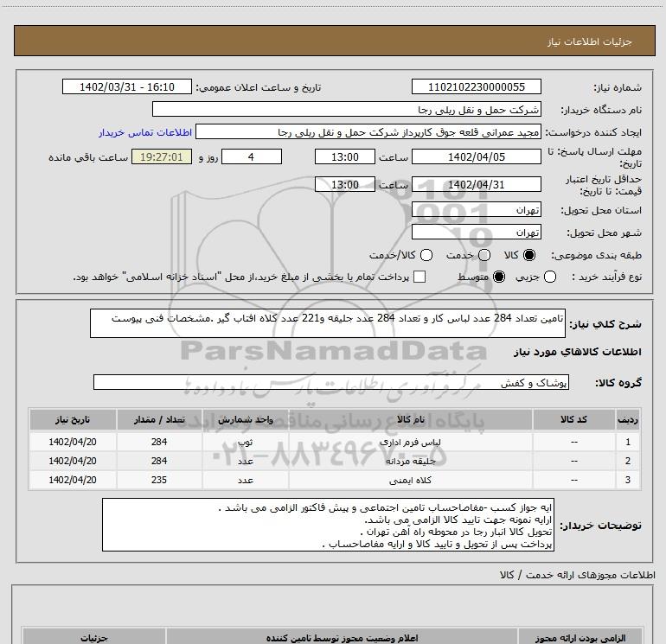Click the جلیقه مردانه item cell
Image resolution: width=666 pixels, height=644 pixels.
[410, 461]
